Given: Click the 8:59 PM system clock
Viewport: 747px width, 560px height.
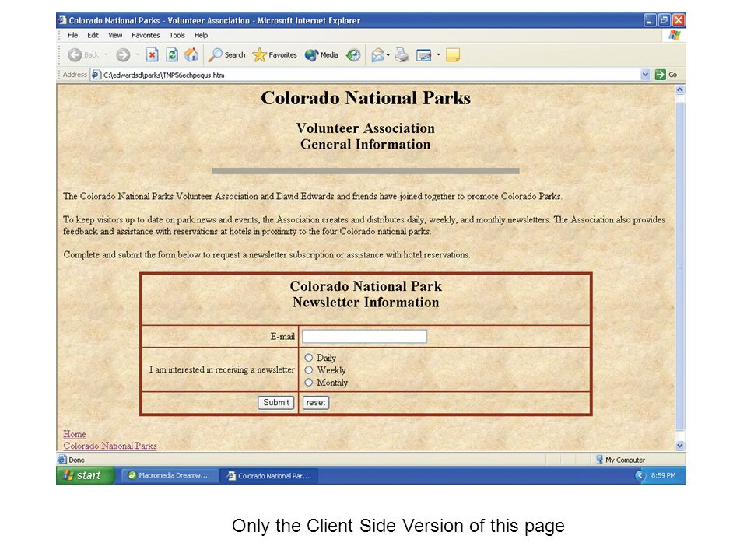Looking at the screenshot, I should (663, 475).
